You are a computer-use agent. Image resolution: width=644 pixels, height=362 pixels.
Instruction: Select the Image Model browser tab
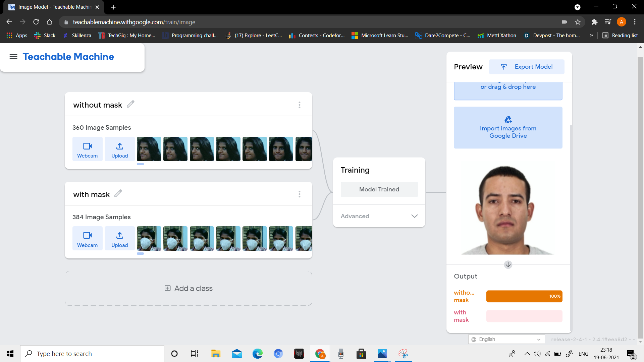click(x=54, y=7)
